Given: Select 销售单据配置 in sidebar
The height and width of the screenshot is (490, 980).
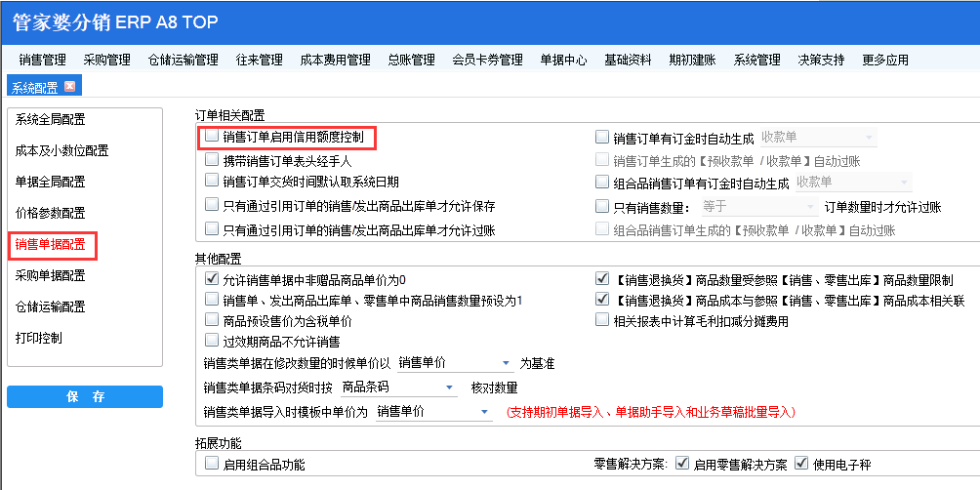Looking at the screenshot, I should [x=51, y=244].
